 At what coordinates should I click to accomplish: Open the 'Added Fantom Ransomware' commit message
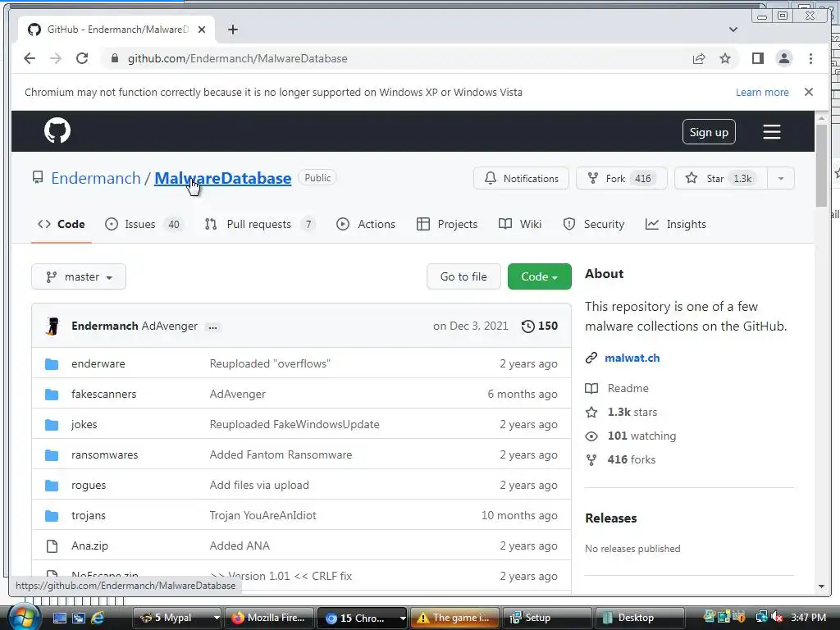(281, 454)
